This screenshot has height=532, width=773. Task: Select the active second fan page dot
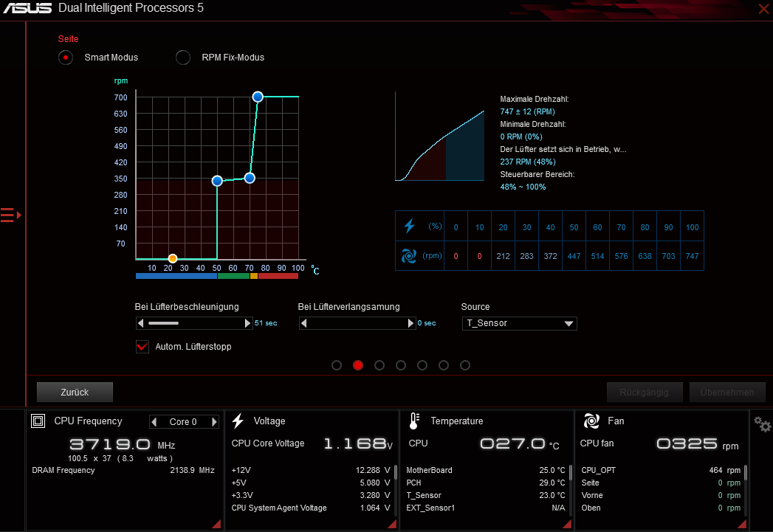pyautogui.click(x=358, y=365)
